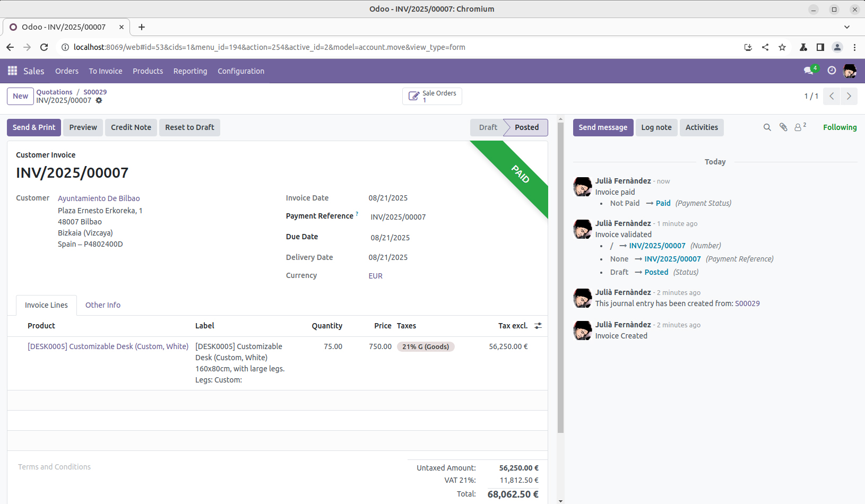The width and height of the screenshot is (865, 504).
Task: Click the gear icon next to INV/2025/00007
Action: pyautogui.click(x=99, y=100)
